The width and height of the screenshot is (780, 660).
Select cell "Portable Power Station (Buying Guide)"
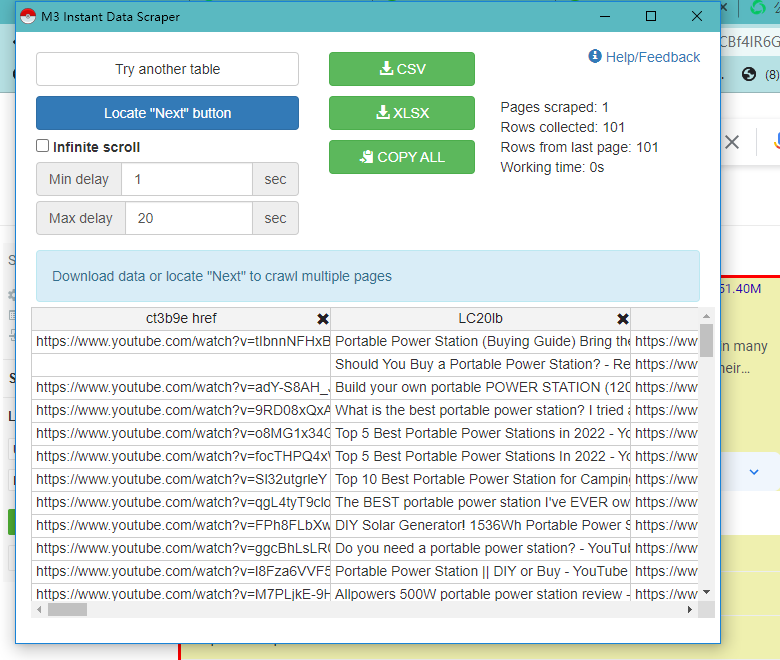pyautogui.click(x=481, y=341)
